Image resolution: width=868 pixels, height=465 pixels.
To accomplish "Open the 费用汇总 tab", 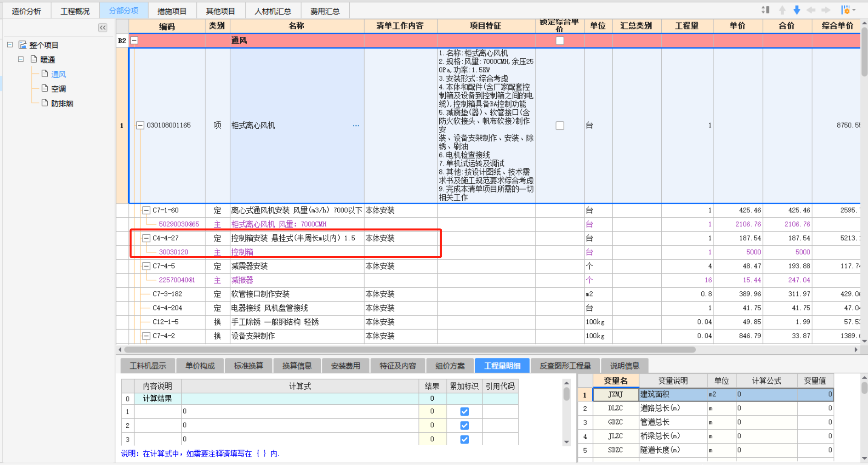I will coord(325,11).
